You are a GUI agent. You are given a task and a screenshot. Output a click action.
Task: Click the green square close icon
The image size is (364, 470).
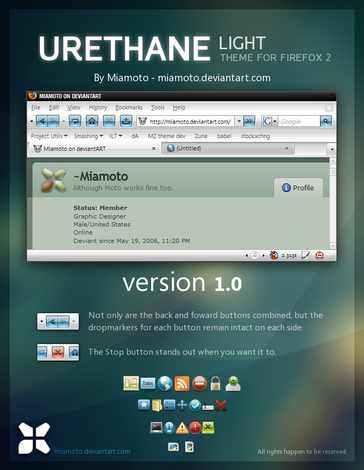point(208,427)
